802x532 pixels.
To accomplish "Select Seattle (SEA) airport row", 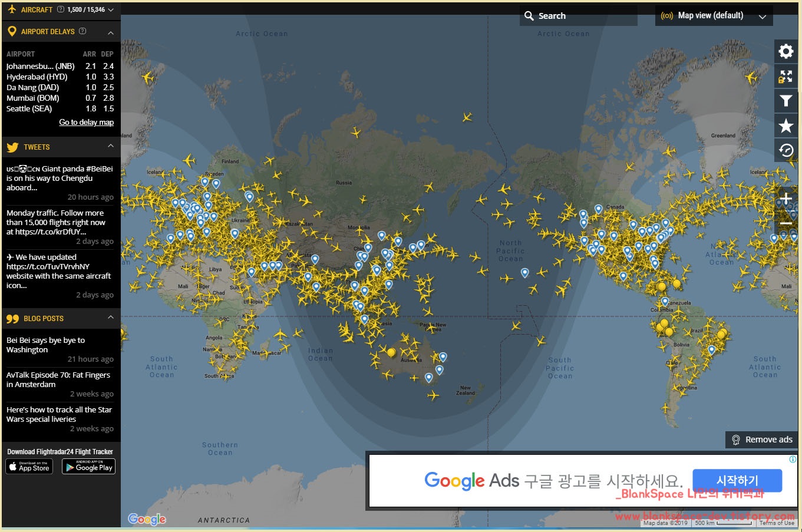I will tap(60, 108).
